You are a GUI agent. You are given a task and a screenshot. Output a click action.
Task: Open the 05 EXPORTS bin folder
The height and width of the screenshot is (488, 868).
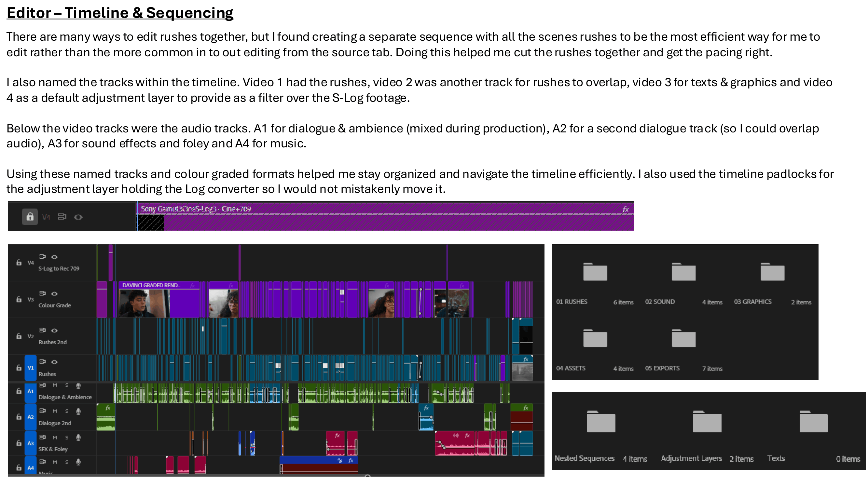683,338
